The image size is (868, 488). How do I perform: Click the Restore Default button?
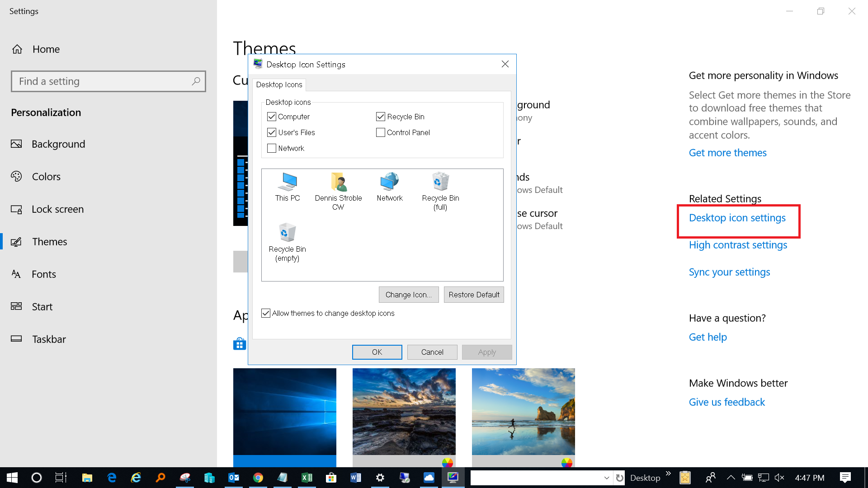tap(473, 294)
